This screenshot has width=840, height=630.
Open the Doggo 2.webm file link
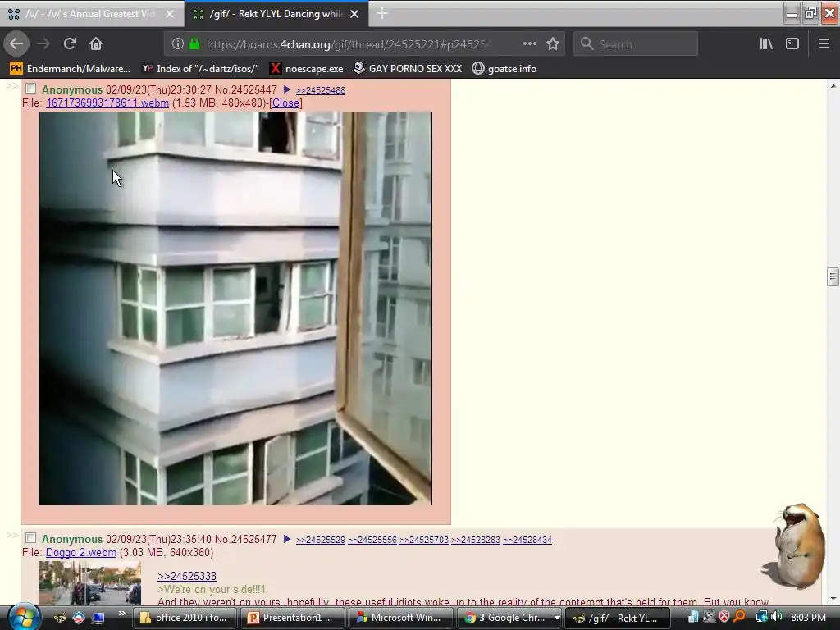pyautogui.click(x=81, y=552)
